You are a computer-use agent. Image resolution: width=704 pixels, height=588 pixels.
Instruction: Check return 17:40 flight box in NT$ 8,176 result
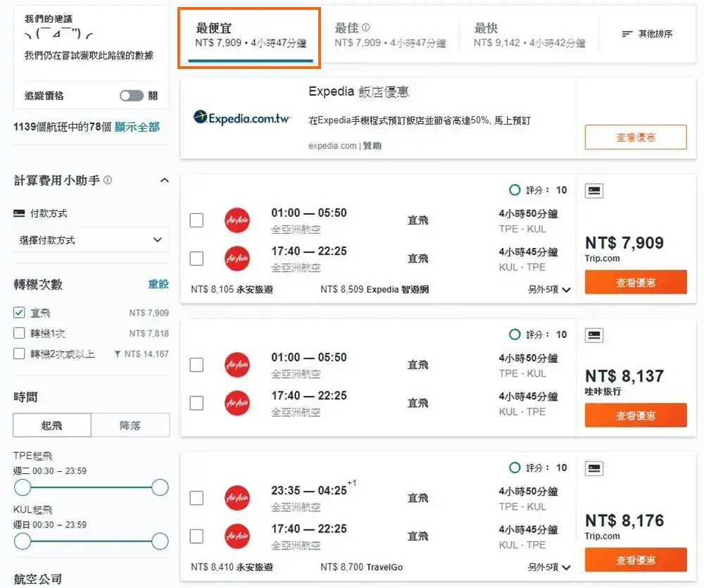(x=196, y=536)
